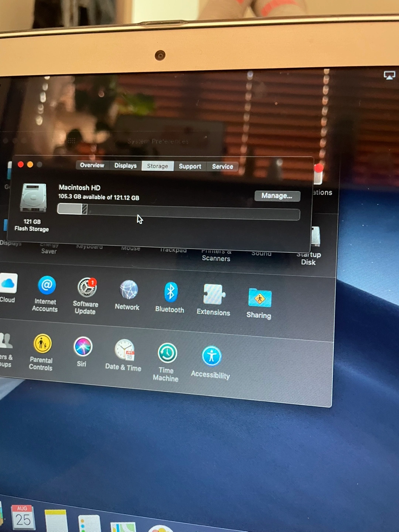The width and height of the screenshot is (399, 532).
Task: Select the Service tab
Action: pyautogui.click(x=222, y=167)
